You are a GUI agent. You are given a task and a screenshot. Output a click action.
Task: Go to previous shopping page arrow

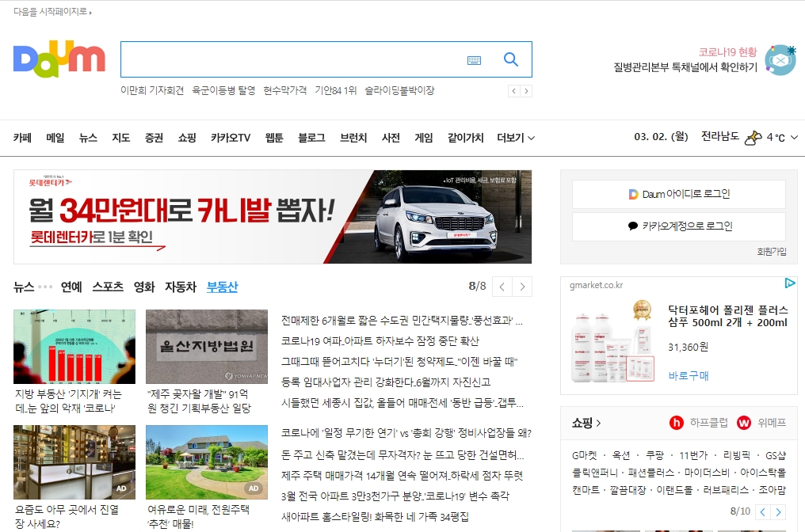click(x=763, y=512)
